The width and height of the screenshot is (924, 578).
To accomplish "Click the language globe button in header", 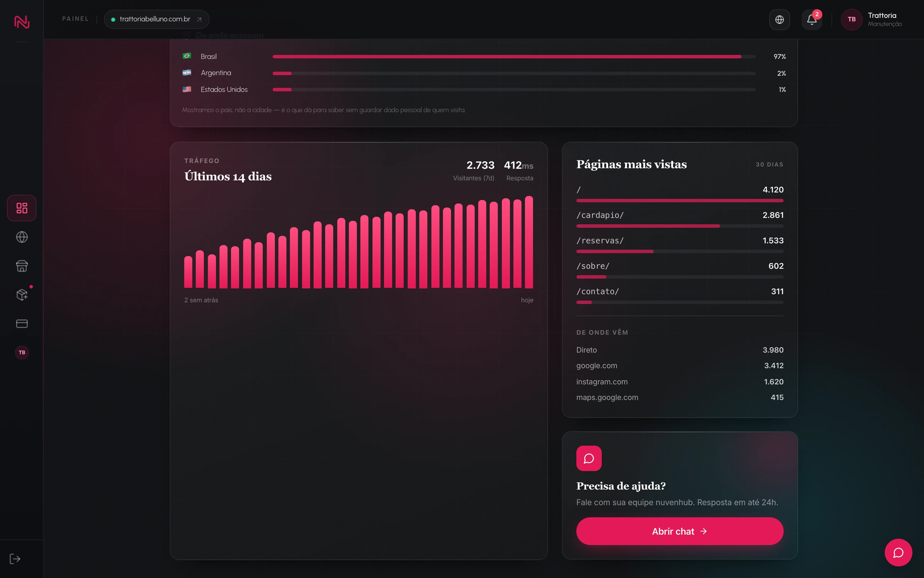I will pos(779,20).
